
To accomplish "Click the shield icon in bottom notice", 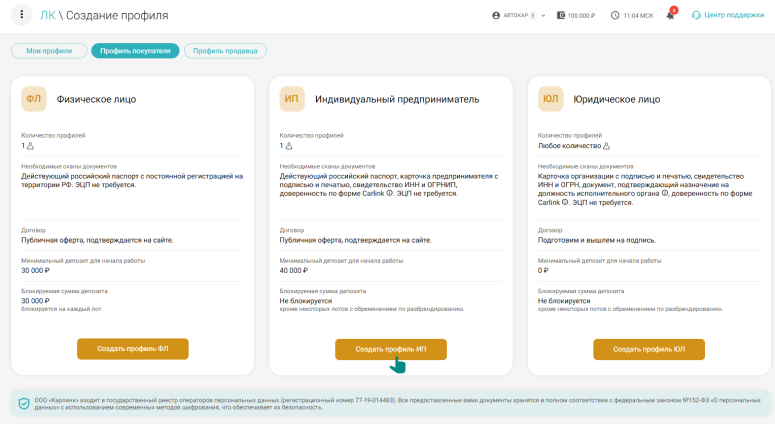I will pyautogui.click(x=24, y=403).
